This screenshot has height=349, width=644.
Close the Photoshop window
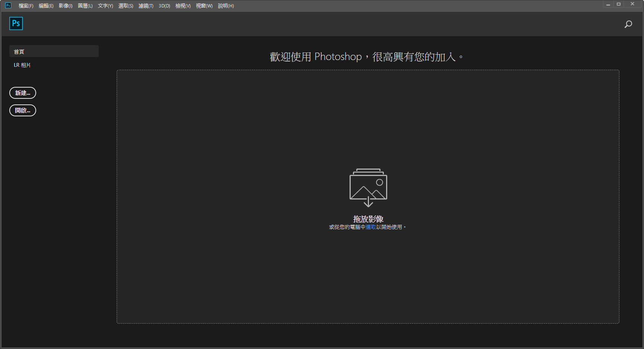pyautogui.click(x=632, y=4)
